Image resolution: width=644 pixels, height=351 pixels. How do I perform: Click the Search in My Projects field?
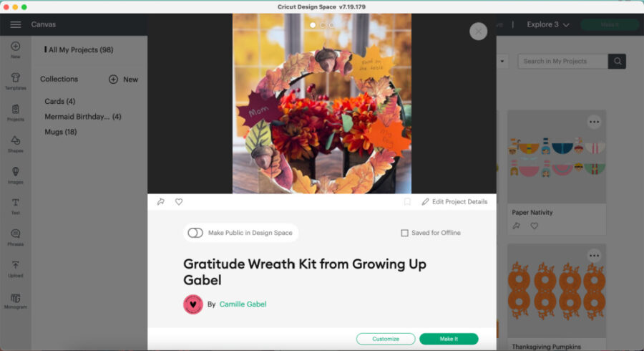tap(562, 61)
